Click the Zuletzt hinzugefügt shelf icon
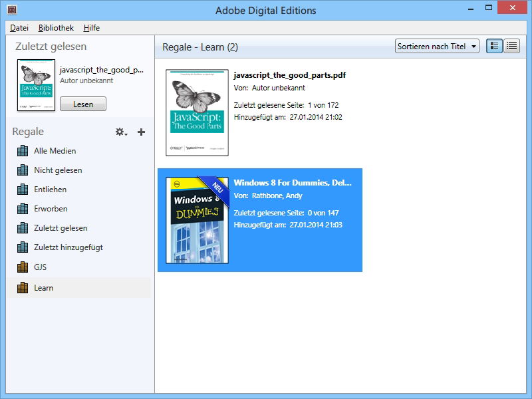The height and width of the screenshot is (399, 532). (23, 247)
